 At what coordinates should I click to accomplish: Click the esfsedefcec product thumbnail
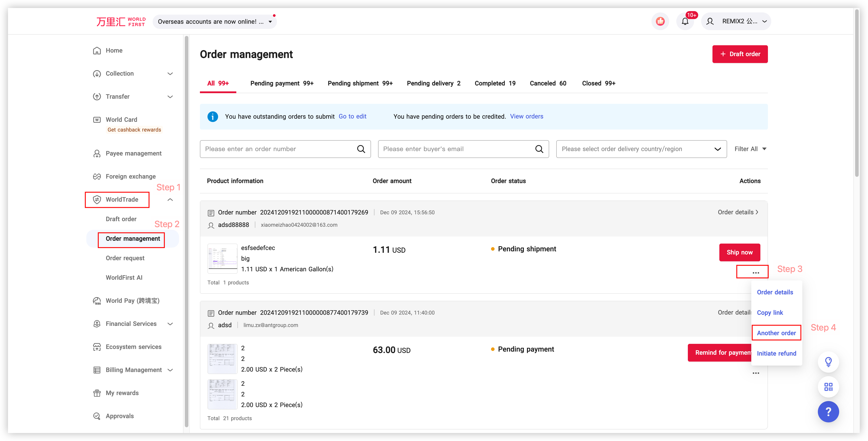click(x=222, y=258)
